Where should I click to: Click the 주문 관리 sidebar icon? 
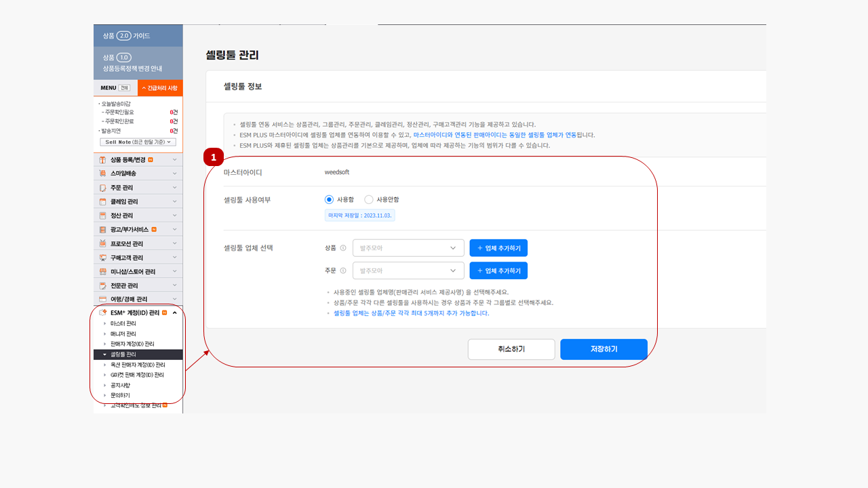point(103,188)
